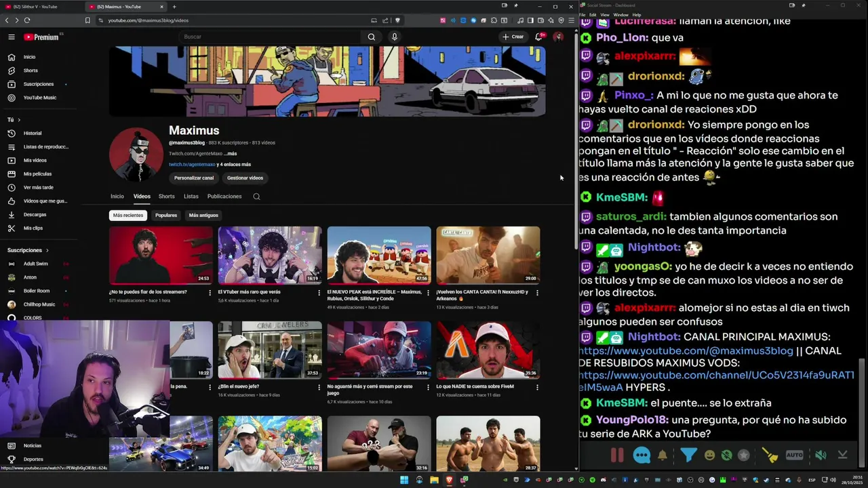Start voice search with the microphone icon
This screenshot has width=868, height=488.
394,37
